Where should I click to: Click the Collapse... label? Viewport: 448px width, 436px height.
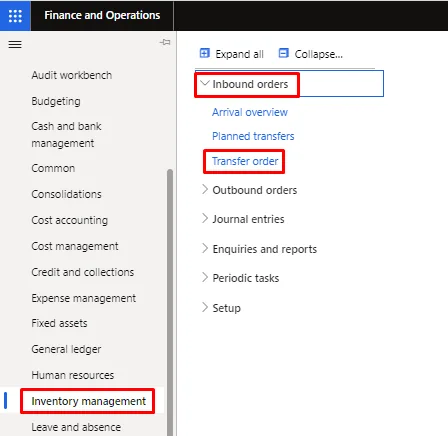[318, 54]
